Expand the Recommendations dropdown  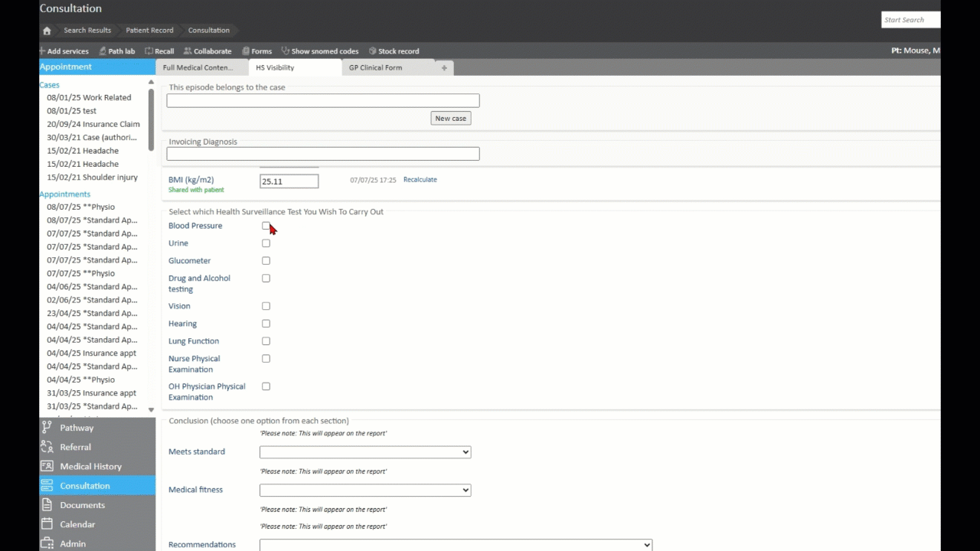click(456, 545)
